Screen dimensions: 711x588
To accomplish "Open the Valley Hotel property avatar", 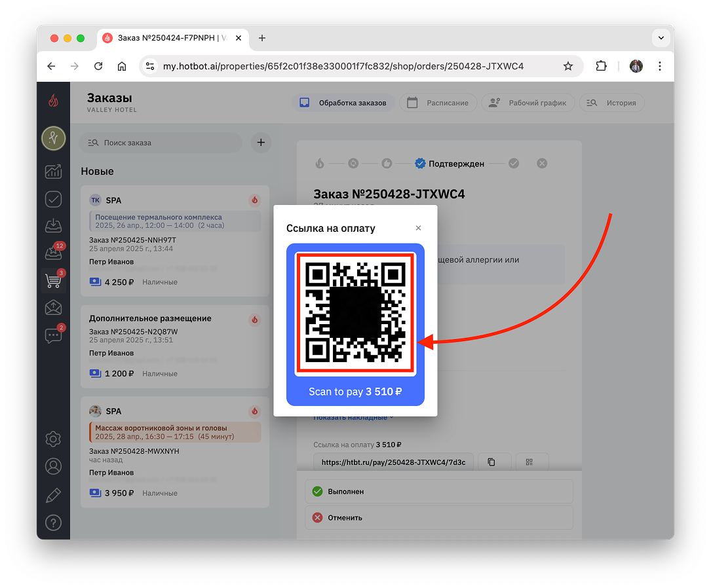I will (x=54, y=138).
